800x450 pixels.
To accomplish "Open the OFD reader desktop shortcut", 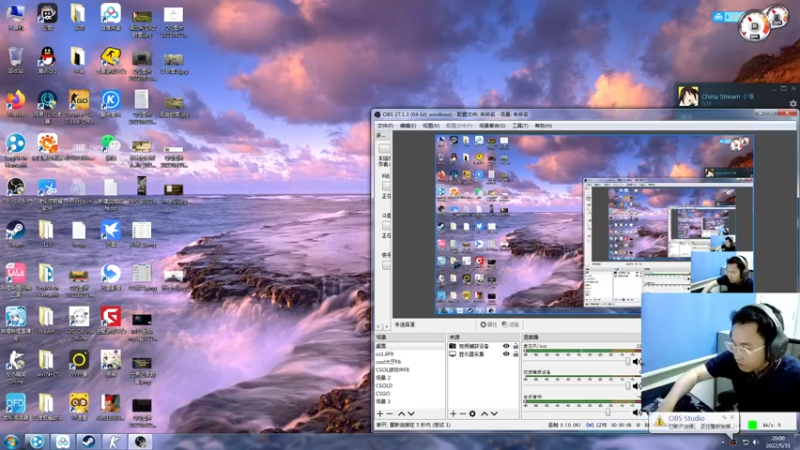I will pyautogui.click(x=15, y=407).
